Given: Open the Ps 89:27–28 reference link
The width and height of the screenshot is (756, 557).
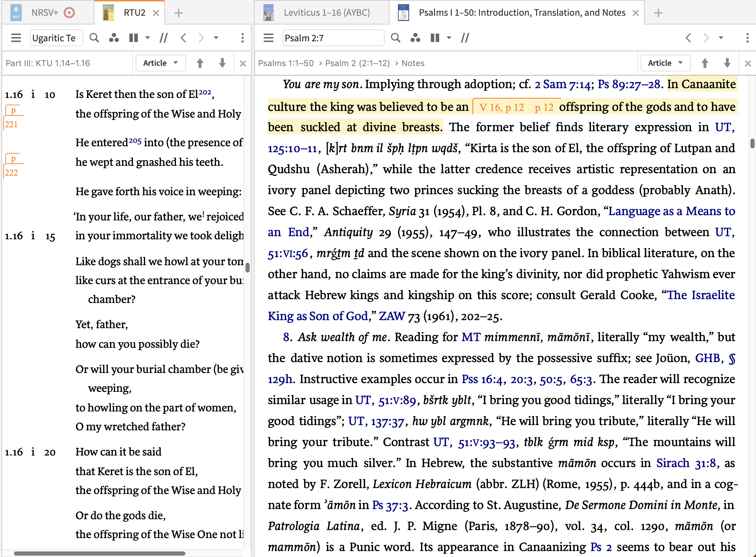Looking at the screenshot, I should pyautogui.click(x=629, y=84).
